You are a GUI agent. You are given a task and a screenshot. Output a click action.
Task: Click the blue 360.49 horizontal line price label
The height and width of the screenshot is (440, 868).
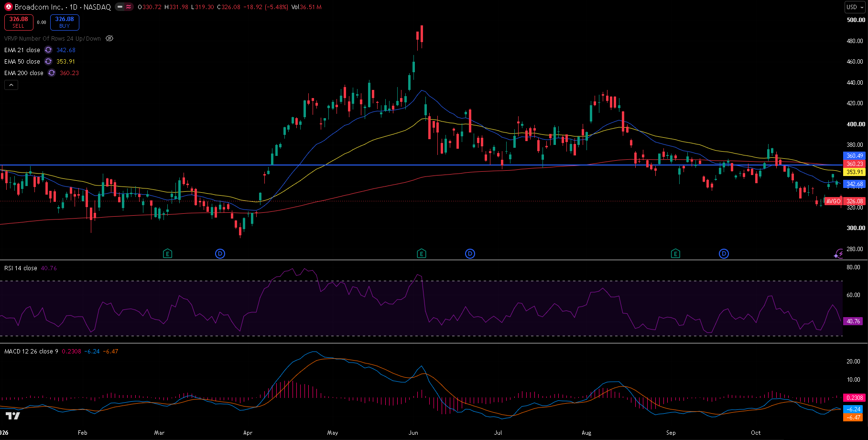pyautogui.click(x=855, y=156)
